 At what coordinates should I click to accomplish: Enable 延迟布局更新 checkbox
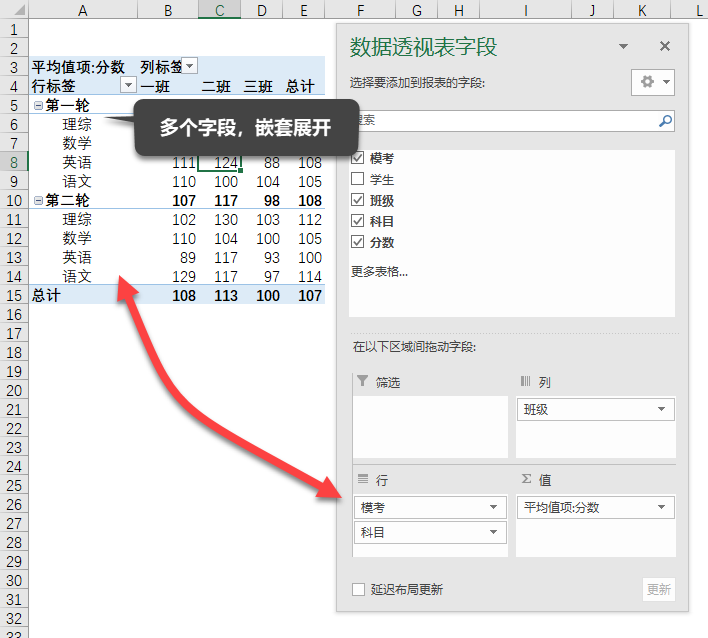pos(358,590)
